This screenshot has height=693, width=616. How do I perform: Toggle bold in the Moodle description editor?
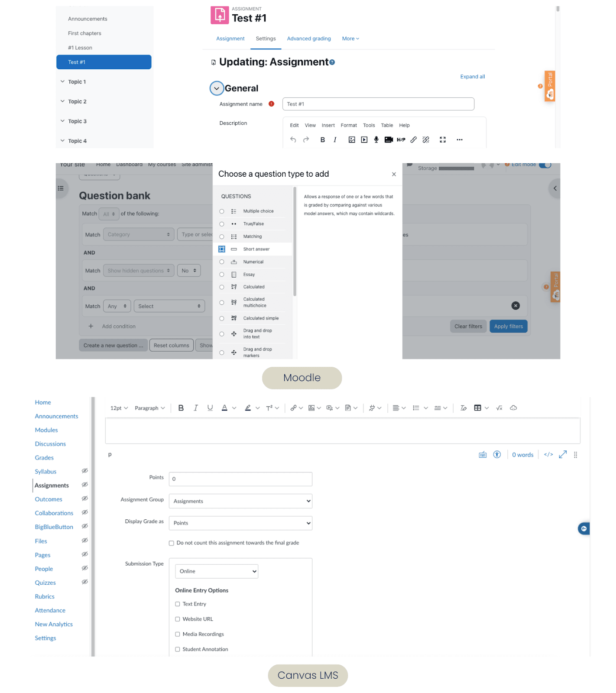point(323,139)
